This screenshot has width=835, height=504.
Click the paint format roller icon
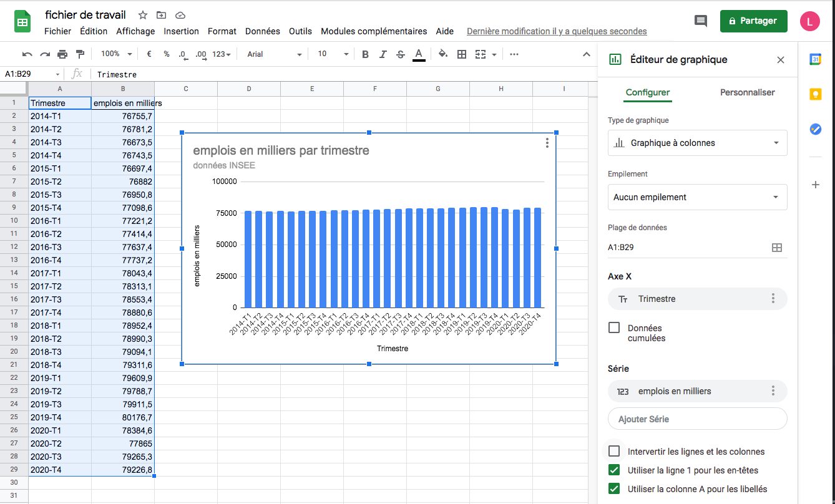80,54
